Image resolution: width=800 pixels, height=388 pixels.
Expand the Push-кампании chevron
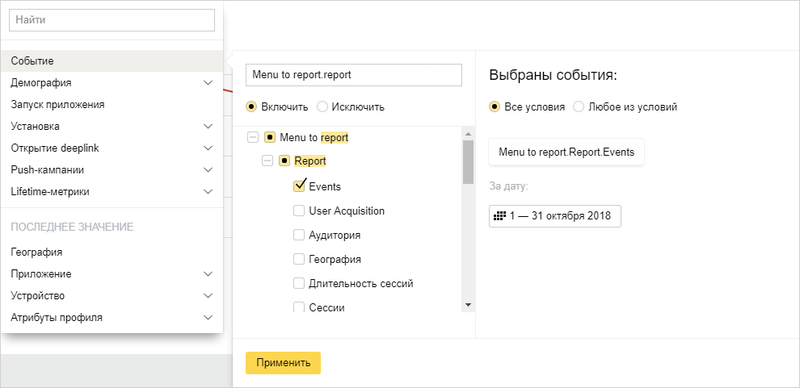pos(208,169)
